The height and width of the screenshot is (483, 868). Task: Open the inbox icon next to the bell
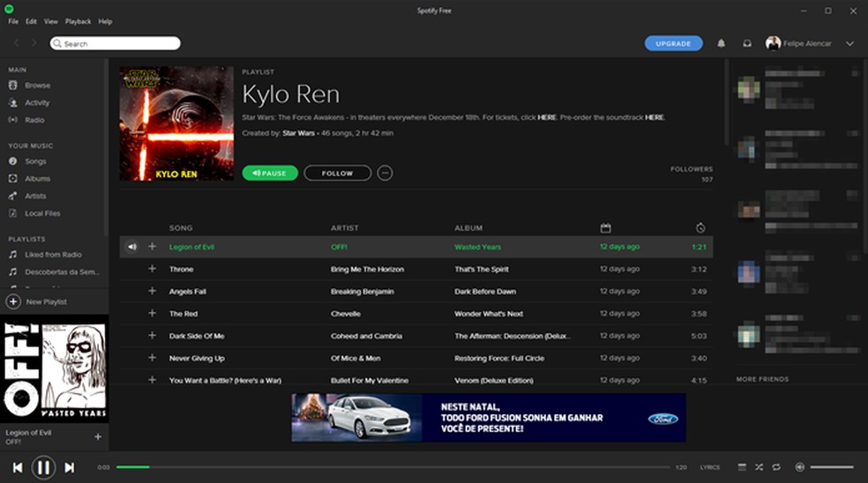[747, 43]
